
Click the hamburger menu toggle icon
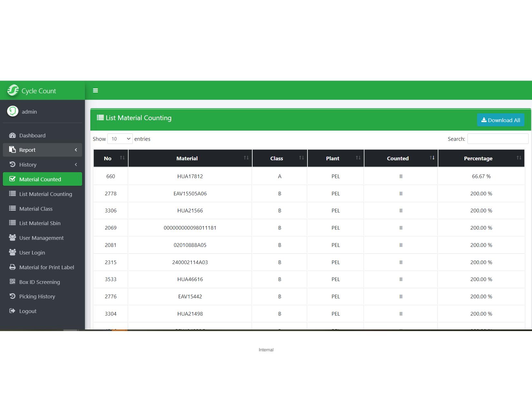coord(95,91)
